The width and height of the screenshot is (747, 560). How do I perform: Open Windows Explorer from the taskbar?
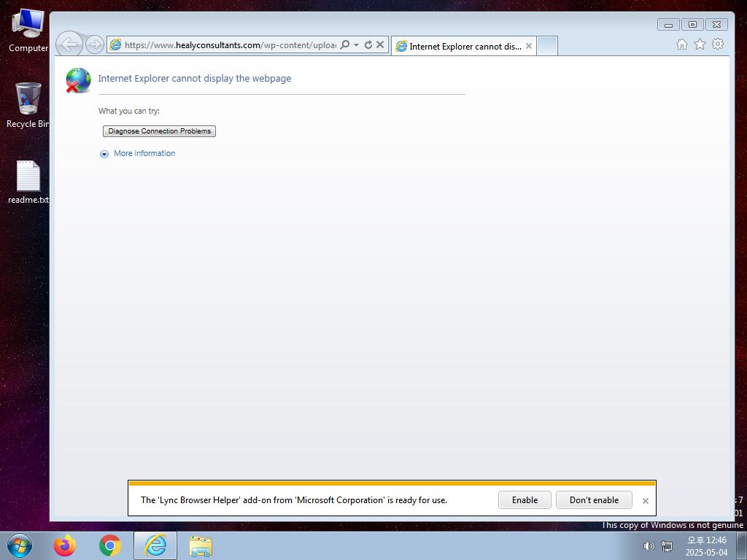201,546
